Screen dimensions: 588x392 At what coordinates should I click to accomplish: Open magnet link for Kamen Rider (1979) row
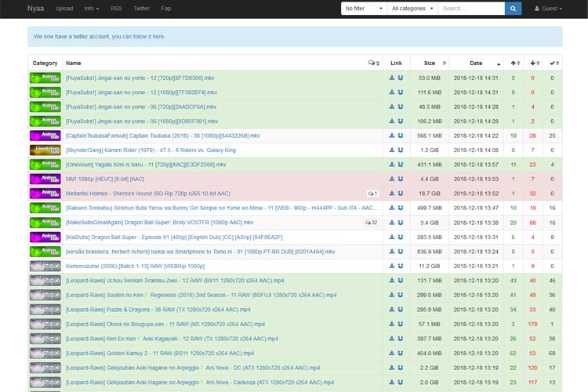(401, 150)
